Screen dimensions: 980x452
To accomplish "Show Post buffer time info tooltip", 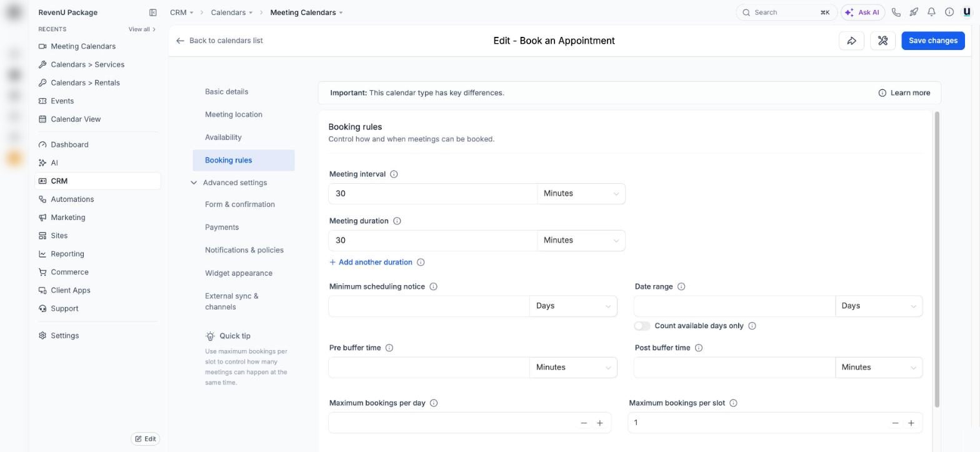I will [x=698, y=348].
